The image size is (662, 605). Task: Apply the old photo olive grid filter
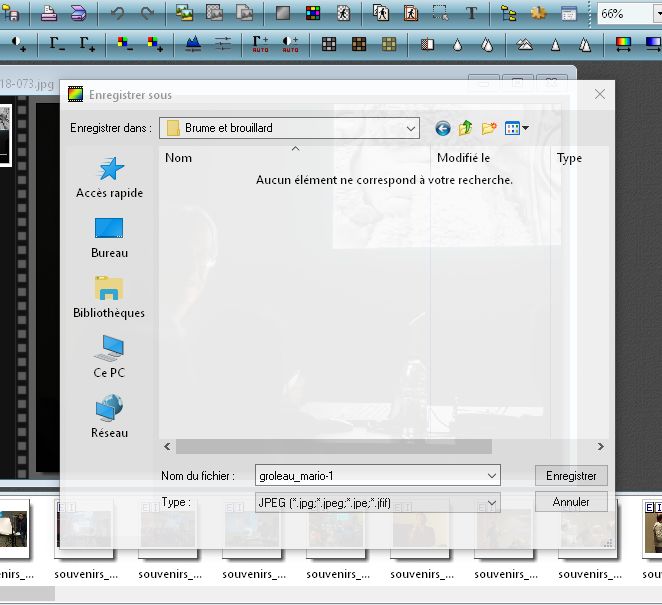(x=389, y=44)
